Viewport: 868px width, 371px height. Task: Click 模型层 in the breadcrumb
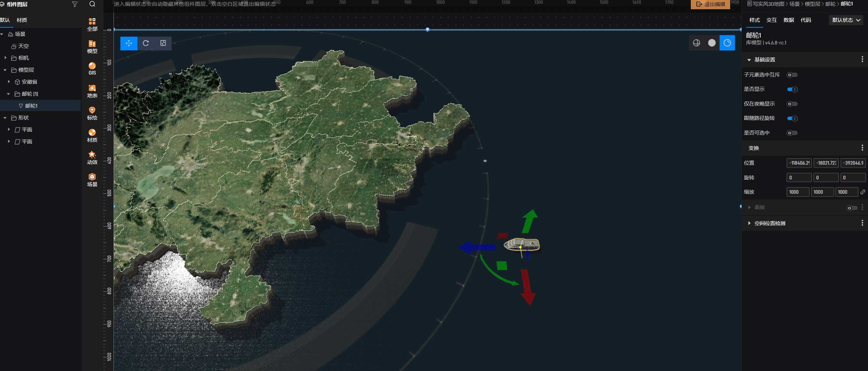[812, 4]
